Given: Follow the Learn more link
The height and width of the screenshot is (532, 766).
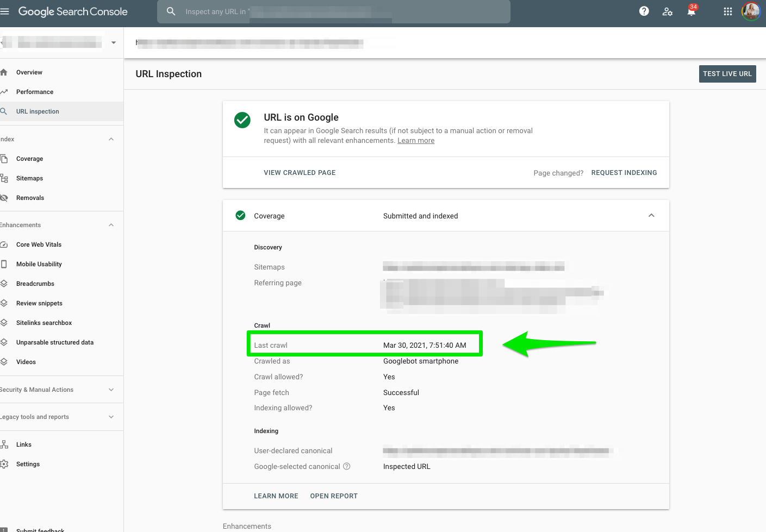Looking at the screenshot, I should [416, 141].
